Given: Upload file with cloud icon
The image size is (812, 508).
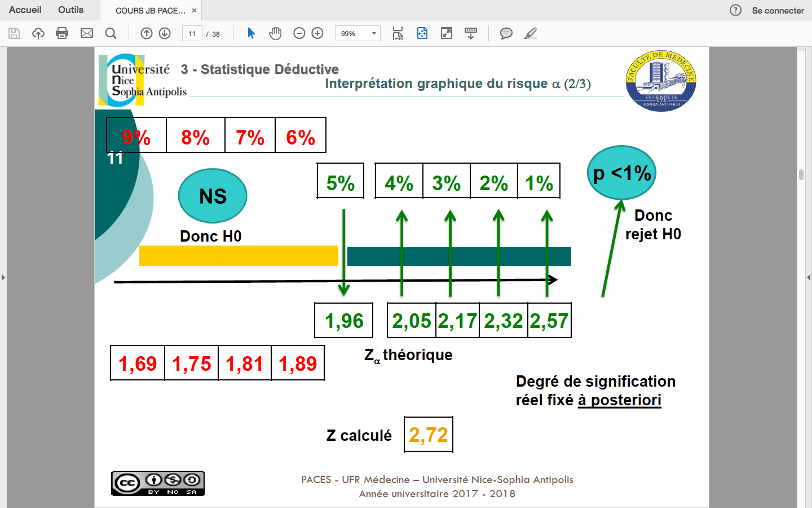Looking at the screenshot, I should coord(38,33).
